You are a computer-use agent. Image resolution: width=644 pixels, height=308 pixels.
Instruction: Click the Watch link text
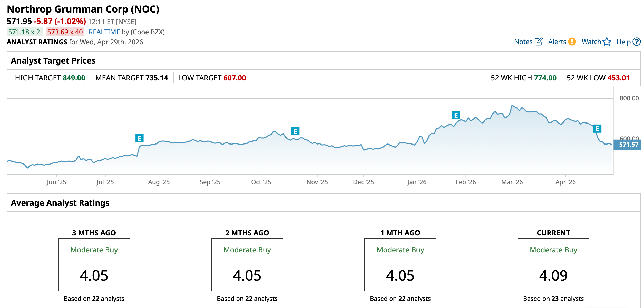[x=591, y=42]
